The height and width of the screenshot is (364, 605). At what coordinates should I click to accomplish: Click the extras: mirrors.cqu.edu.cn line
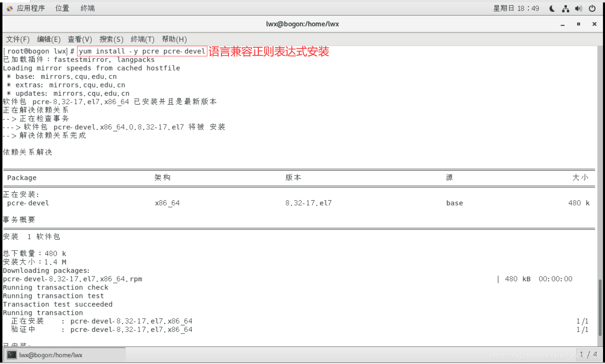click(66, 85)
